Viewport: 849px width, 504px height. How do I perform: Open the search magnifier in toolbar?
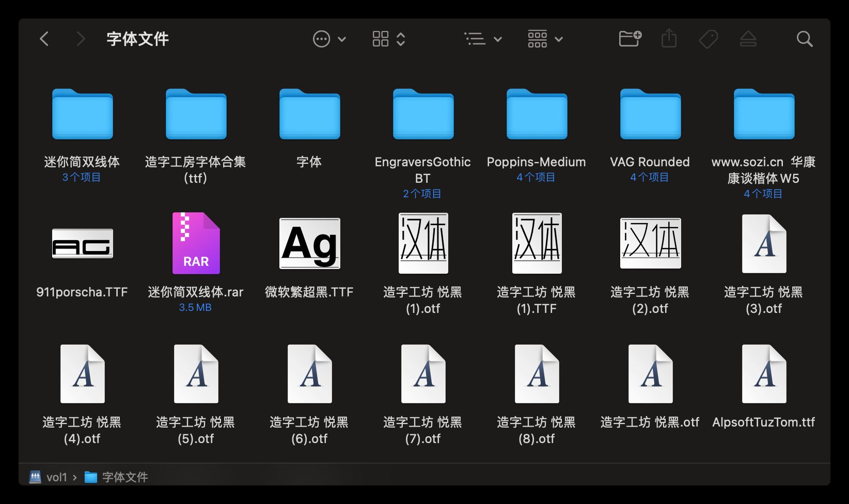[804, 39]
